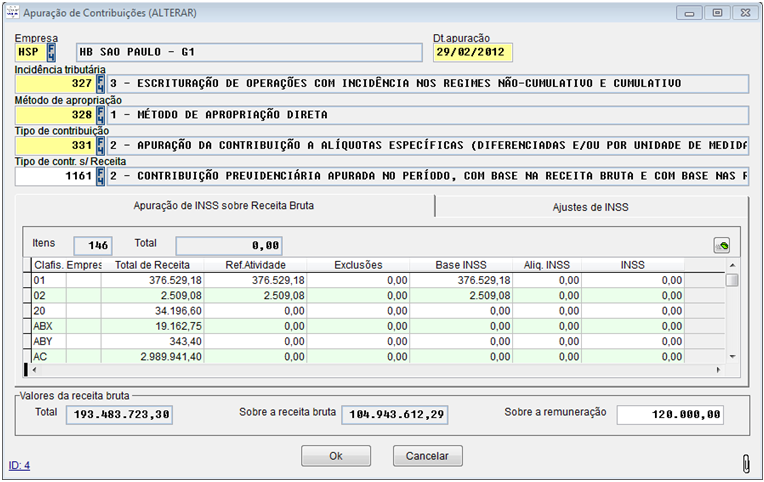Click the F4 lookup icon beside Empresa
This screenshot has width=764, height=482.
tap(52, 52)
